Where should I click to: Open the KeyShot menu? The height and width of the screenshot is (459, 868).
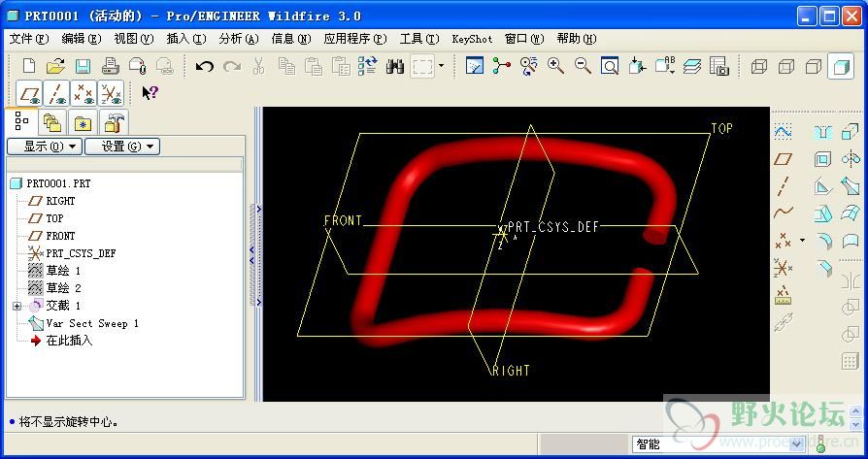pyautogui.click(x=472, y=39)
